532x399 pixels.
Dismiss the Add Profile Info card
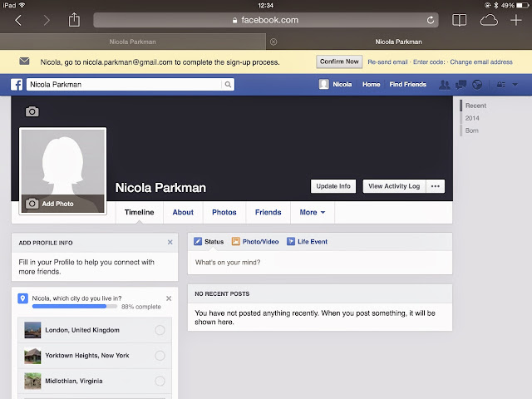[x=170, y=242]
